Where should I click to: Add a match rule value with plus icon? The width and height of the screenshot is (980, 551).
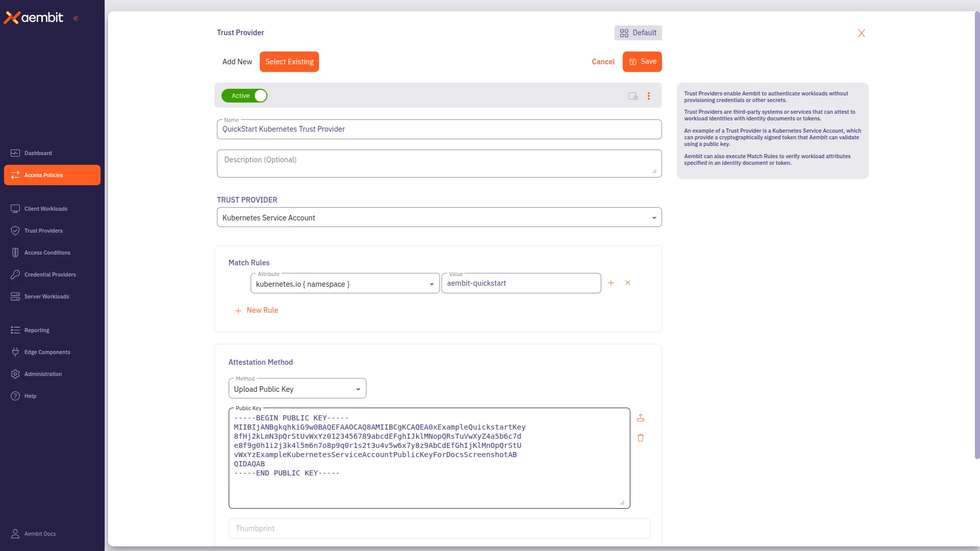[x=611, y=283]
